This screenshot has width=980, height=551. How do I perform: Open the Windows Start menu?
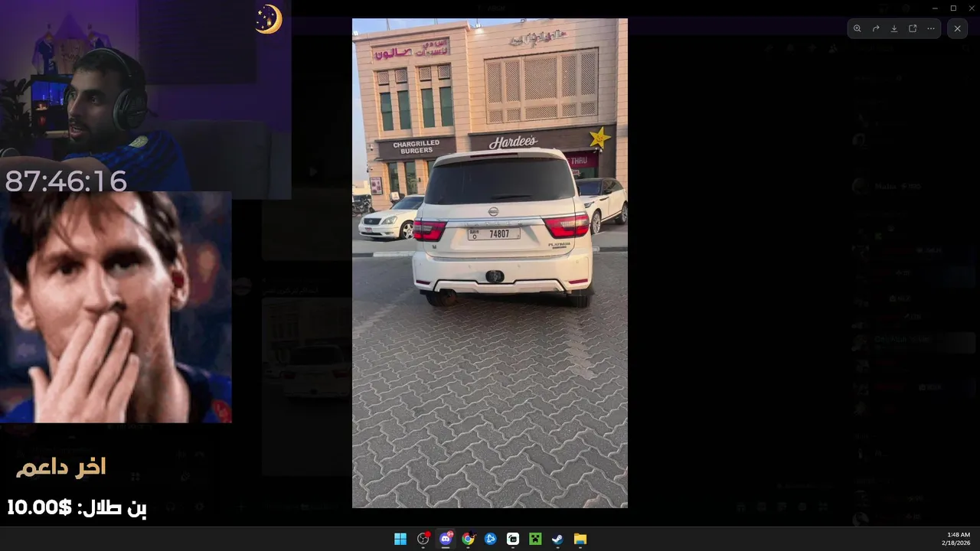400,539
